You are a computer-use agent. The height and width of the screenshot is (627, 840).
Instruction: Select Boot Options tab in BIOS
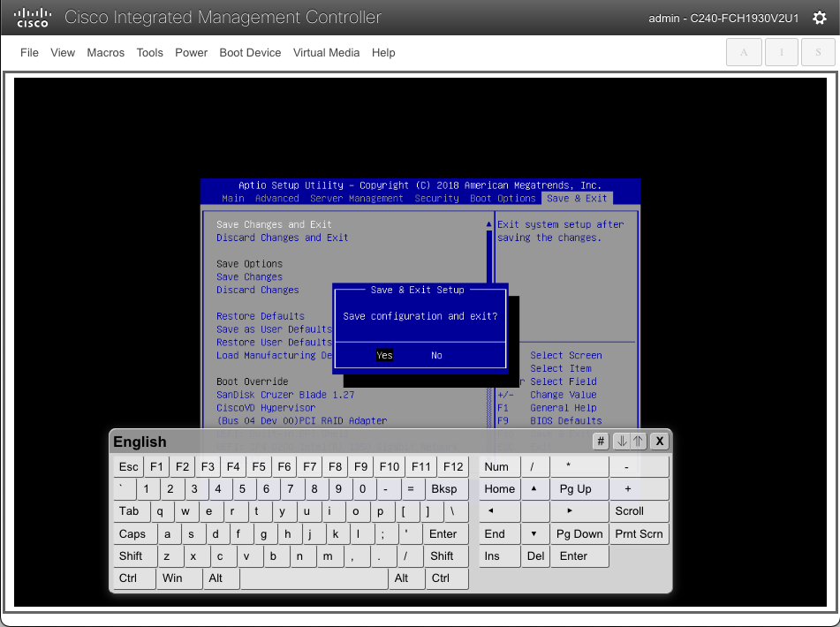click(x=503, y=198)
